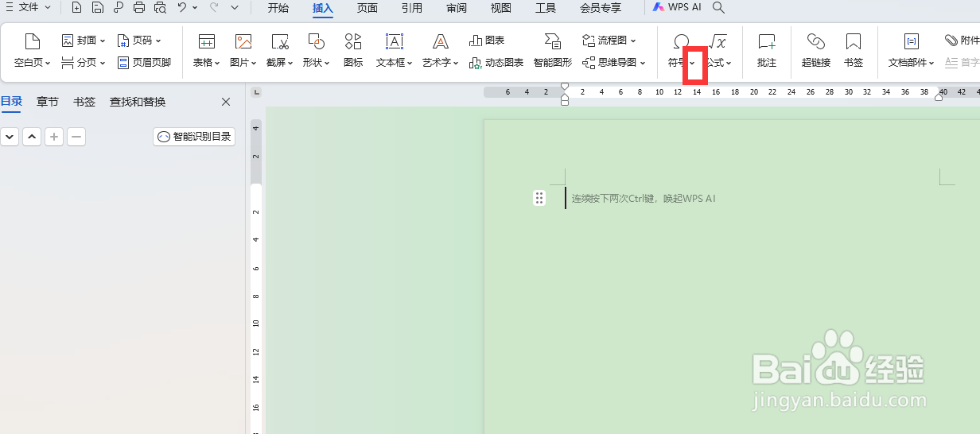Image resolution: width=980 pixels, height=434 pixels.
Task: Insert a blank page with 空白页 icon
Action: click(33, 42)
